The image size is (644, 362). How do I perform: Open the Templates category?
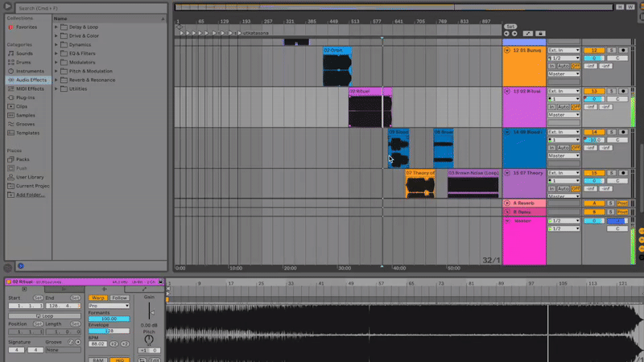pos(28,133)
